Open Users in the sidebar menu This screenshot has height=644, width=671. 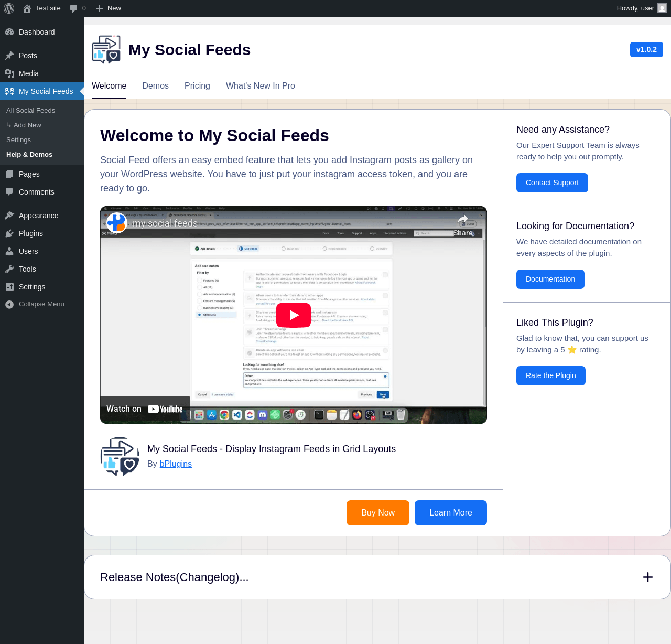28,251
